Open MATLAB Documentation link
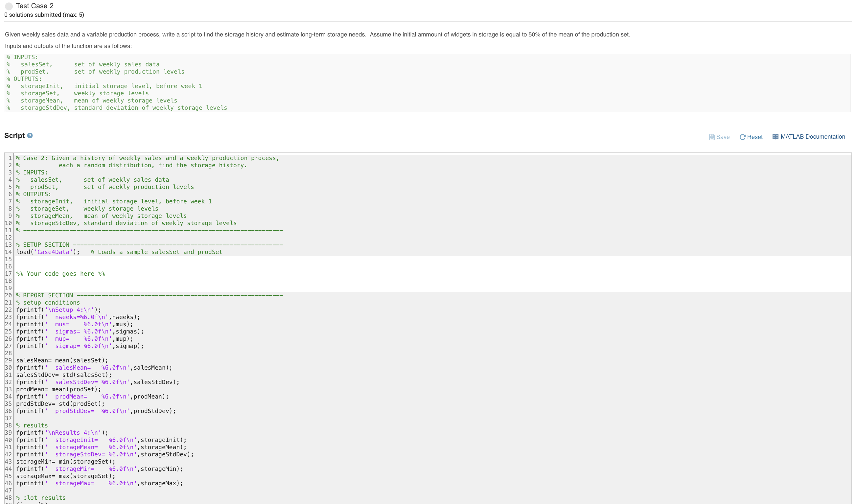 [812, 137]
